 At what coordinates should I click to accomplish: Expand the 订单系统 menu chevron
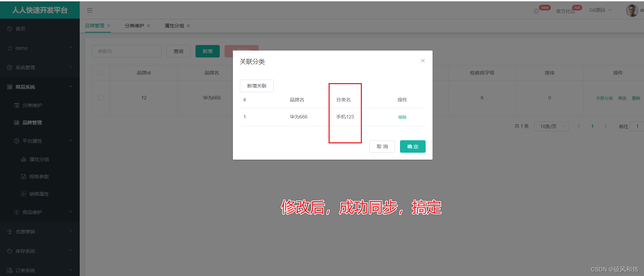click(71, 270)
